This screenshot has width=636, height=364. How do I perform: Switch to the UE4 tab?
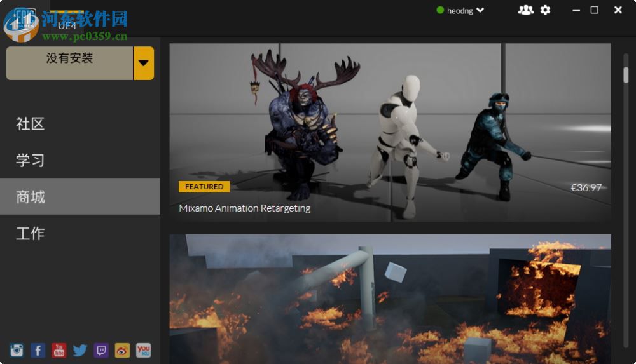click(67, 24)
